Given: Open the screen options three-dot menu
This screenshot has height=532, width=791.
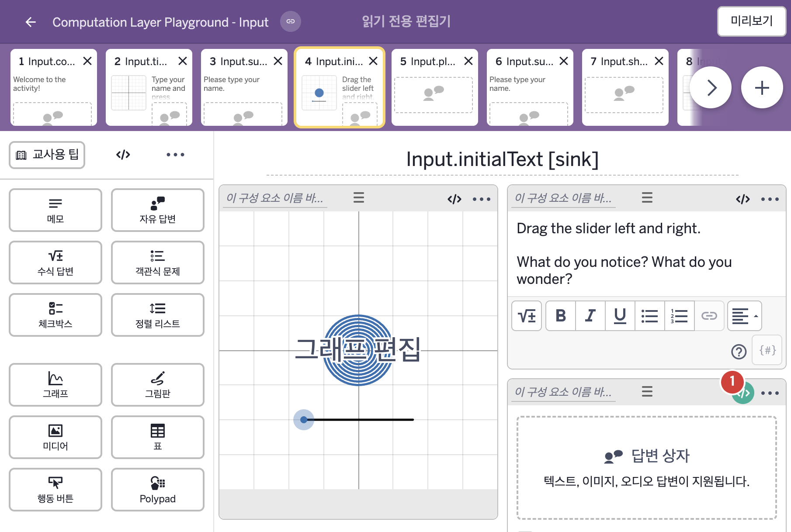Looking at the screenshot, I should pyautogui.click(x=175, y=155).
